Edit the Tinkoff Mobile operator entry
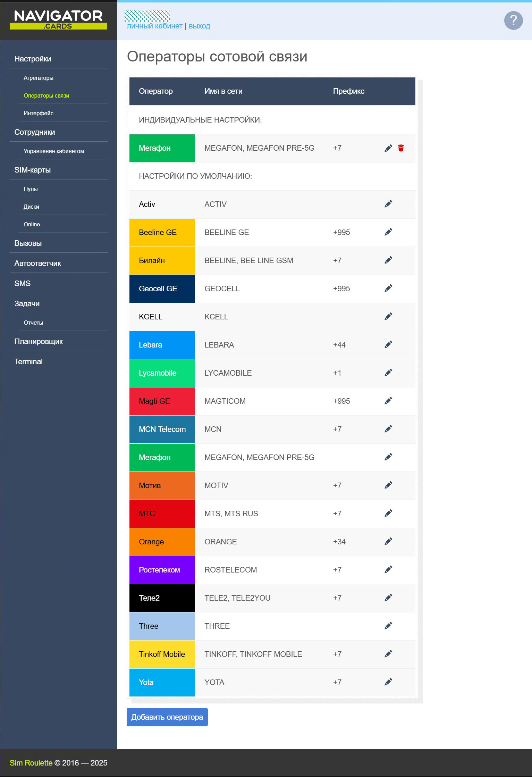532x777 pixels. click(388, 654)
